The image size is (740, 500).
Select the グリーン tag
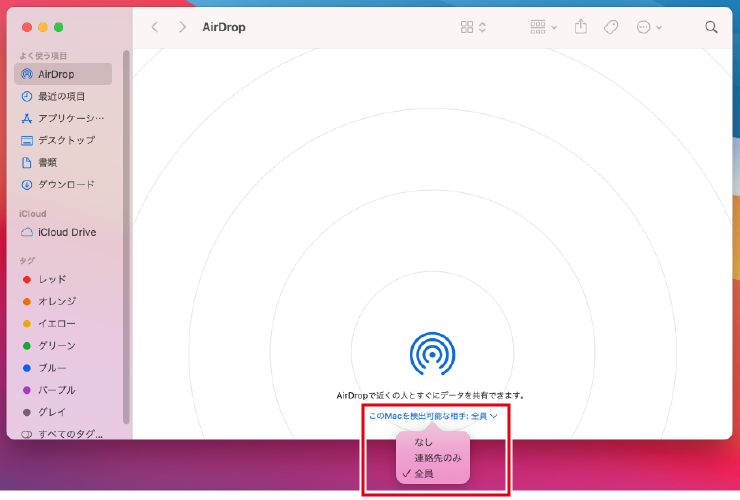63,346
